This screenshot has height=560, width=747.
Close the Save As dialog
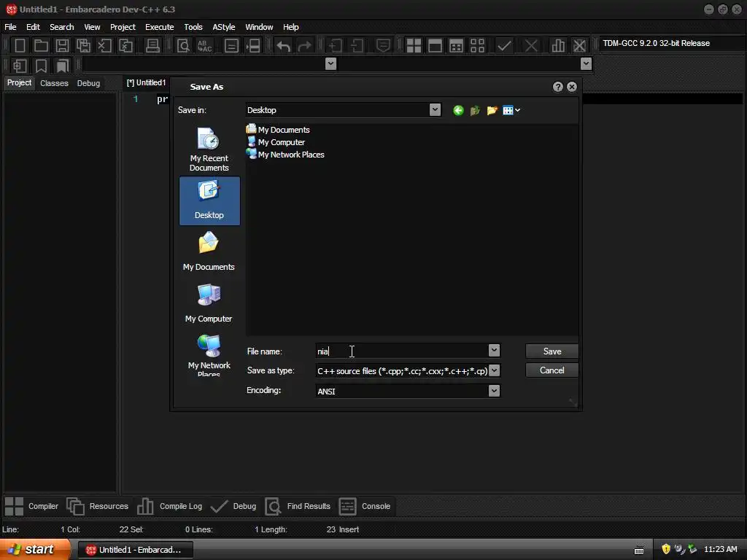pyautogui.click(x=572, y=87)
